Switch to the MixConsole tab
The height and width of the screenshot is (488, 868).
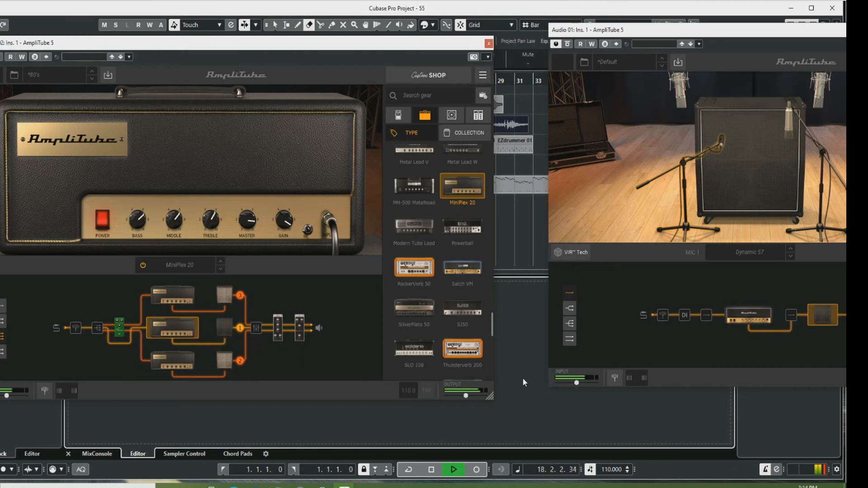97,454
